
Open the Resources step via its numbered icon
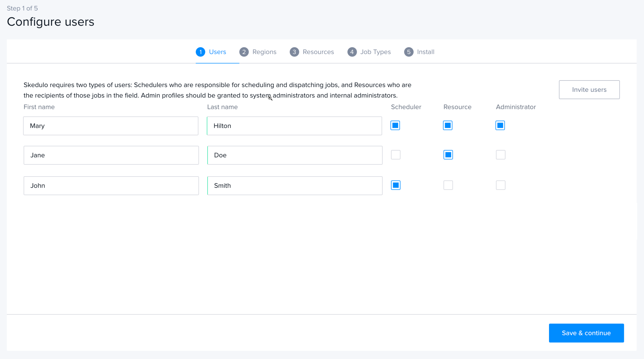coord(294,52)
